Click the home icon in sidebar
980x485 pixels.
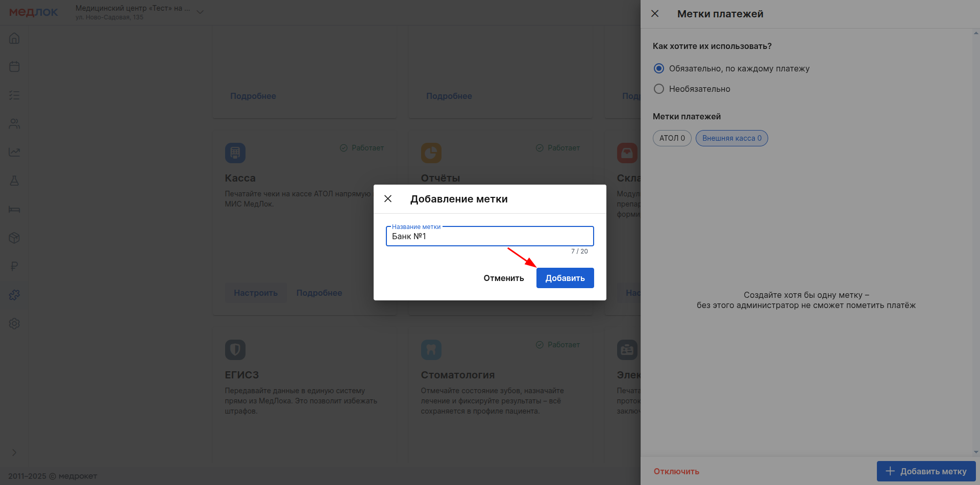click(x=14, y=38)
